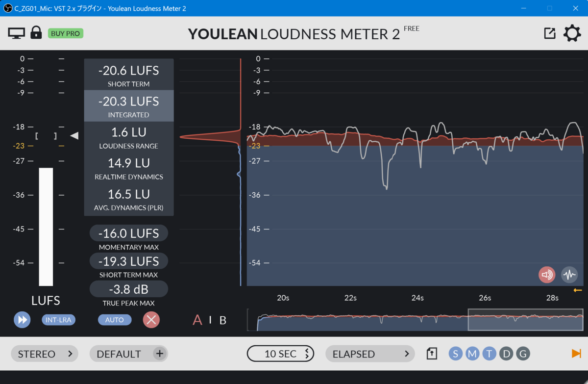Select the INTEGRATED loudness readout

pos(129,106)
